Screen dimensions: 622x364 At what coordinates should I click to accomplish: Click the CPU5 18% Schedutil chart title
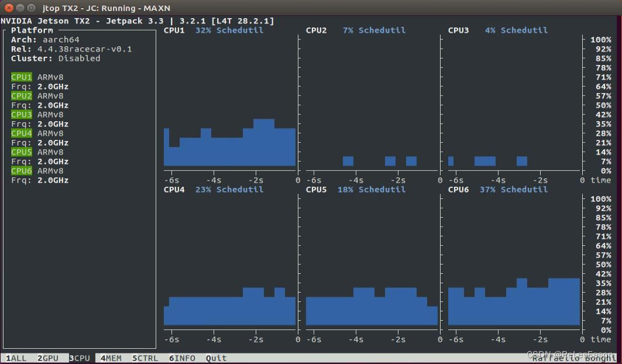[355, 190]
